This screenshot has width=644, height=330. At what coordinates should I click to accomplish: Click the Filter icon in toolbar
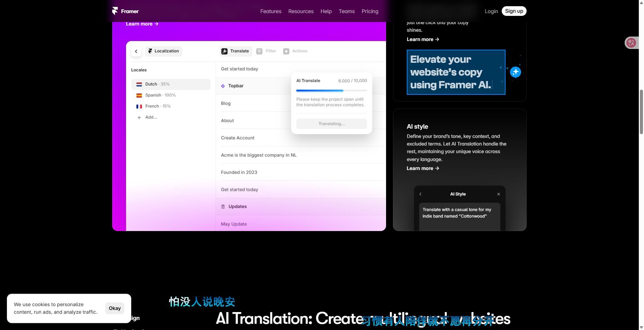click(259, 51)
